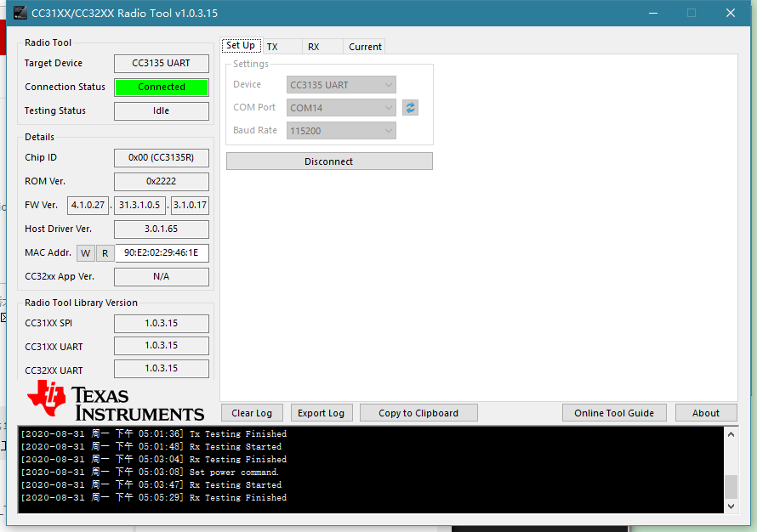This screenshot has width=757, height=532.
Task: Click log line 05:05:29 Rx Testing Finished
Action: point(153,498)
